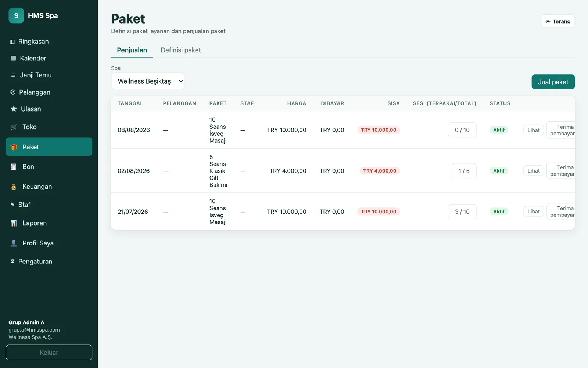Open the Kalender sidebar icon

tap(13, 58)
